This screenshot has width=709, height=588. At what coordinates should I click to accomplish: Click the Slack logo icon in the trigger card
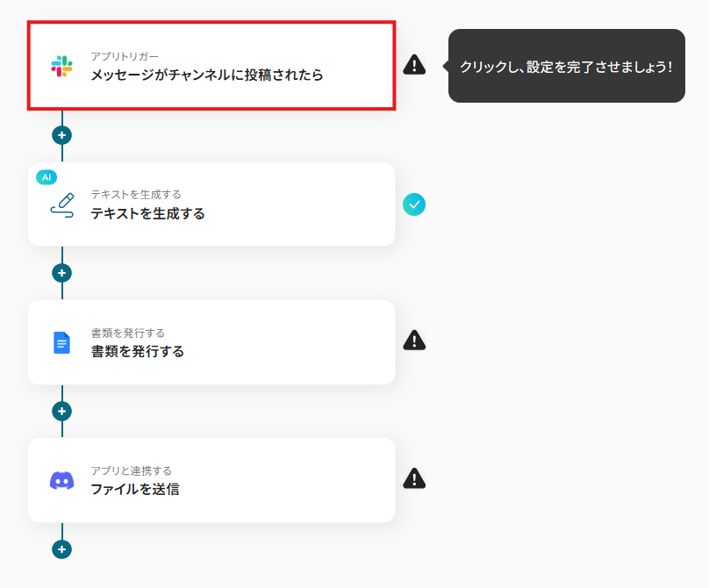61,67
